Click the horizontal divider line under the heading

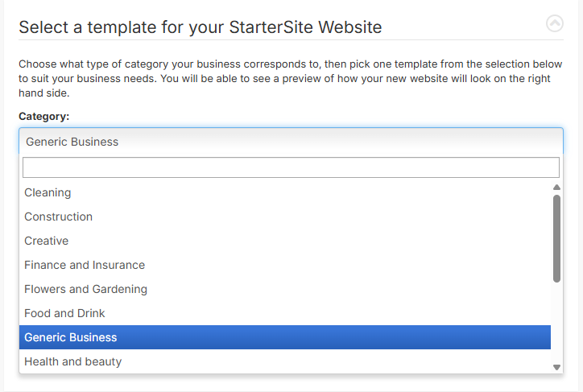point(291,39)
